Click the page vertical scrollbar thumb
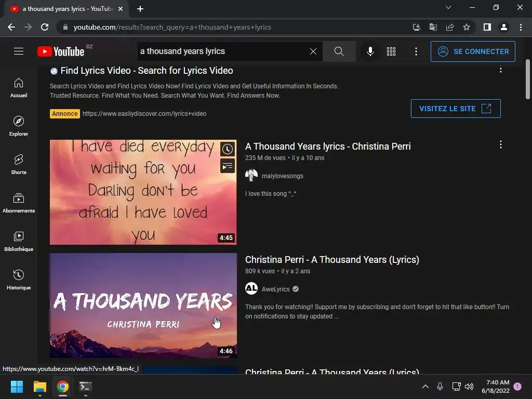This screenshot has height=399, width=532. pyautogui.click(x=528, y=79)
